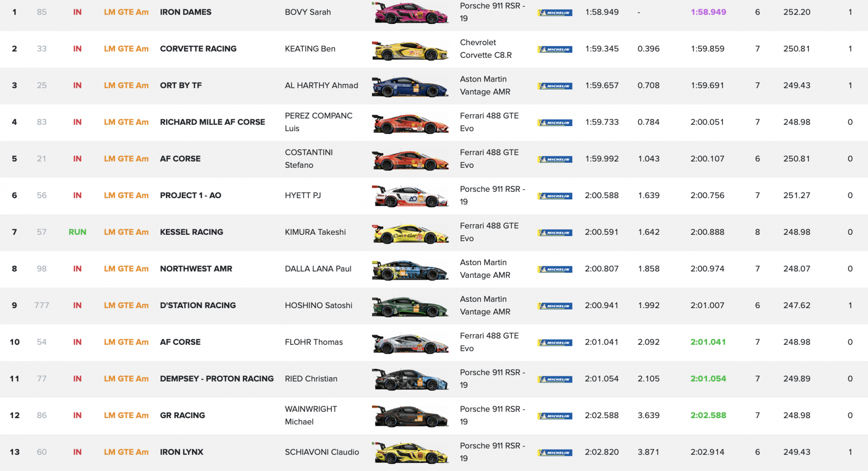Image resolution: width=868 pixels, height=471 pixels.
Task: Click the white Project 1 - AO Porsche image
Action: [410, 196]
